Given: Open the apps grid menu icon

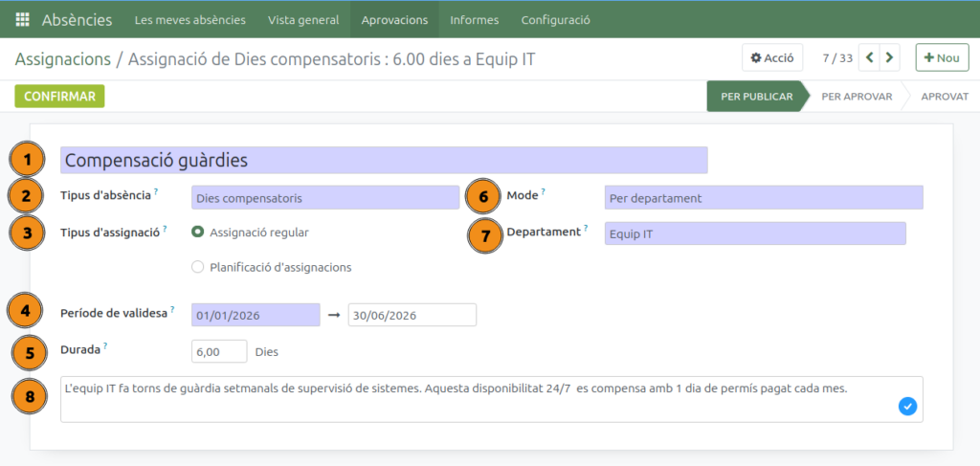Looking at the screenshot, I should (23, 20).
